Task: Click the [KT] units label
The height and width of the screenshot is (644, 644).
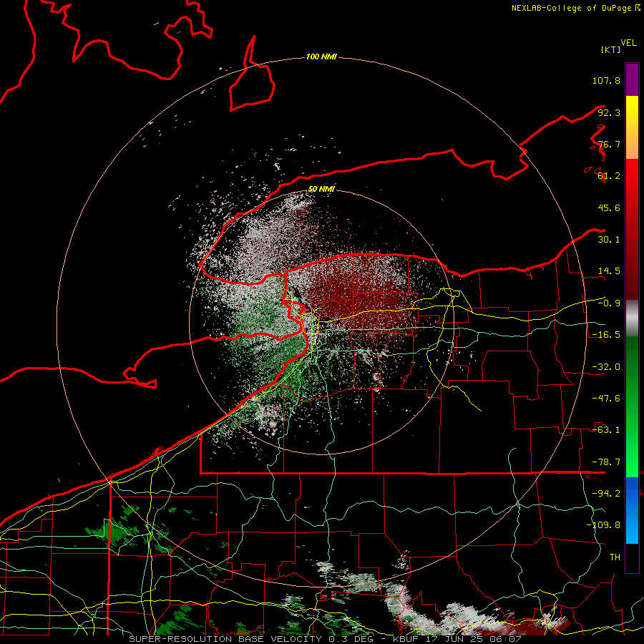Action: tap(610, 49)
